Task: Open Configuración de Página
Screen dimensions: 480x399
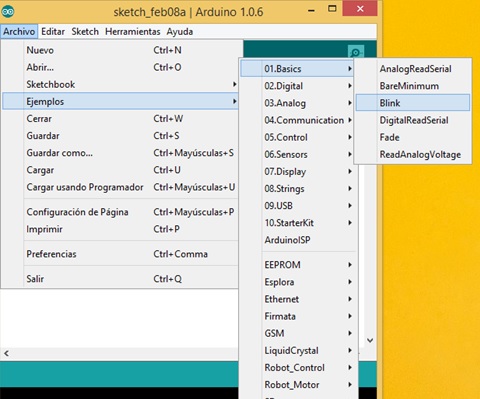Action: pyautogui.click(x=120, y=212)
